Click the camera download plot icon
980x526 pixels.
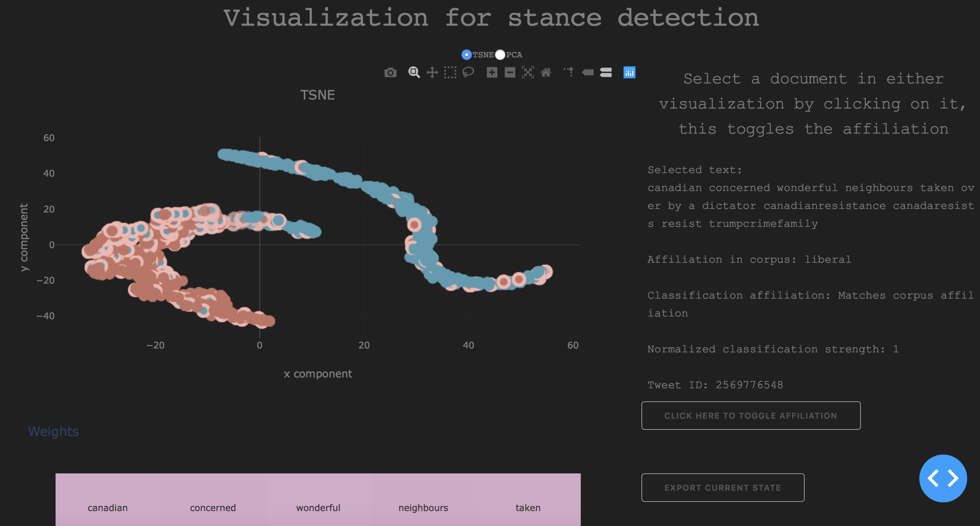pyautogui.click(x=390, y=73)
